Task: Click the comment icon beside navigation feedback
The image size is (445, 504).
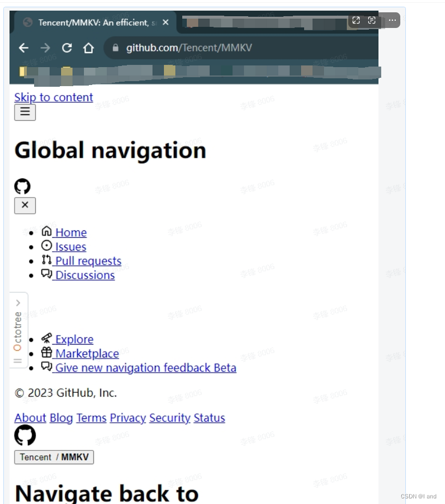Action: click(46, 366)
